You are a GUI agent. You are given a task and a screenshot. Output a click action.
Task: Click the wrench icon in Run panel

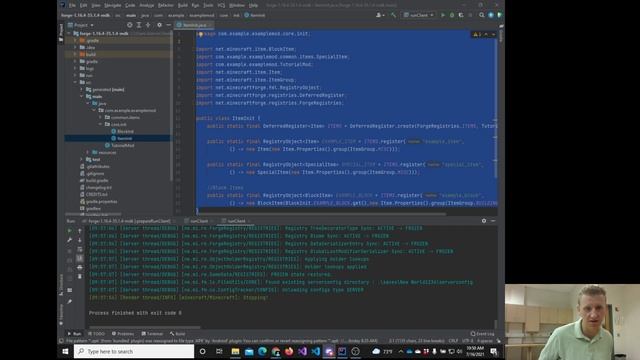(69, 240)
